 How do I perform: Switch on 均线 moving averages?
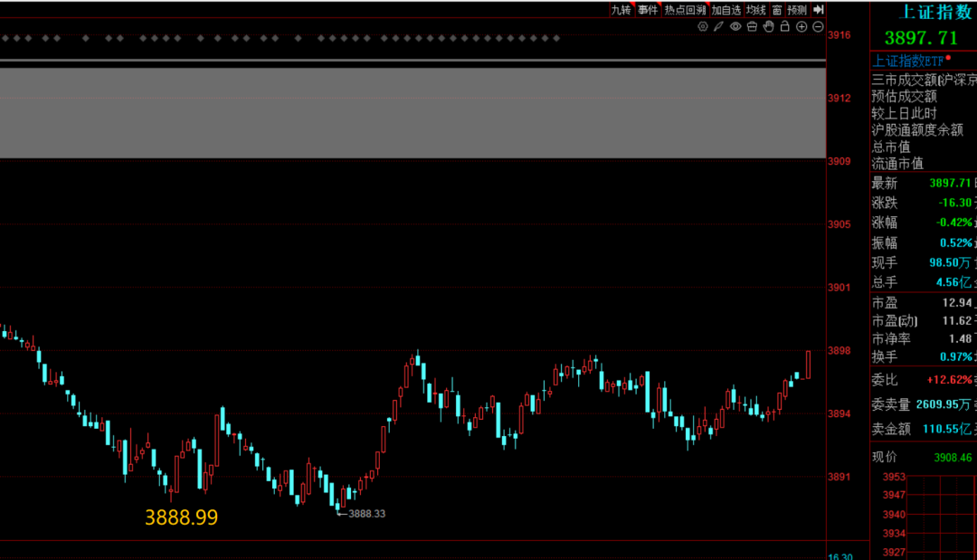(756, 10)
